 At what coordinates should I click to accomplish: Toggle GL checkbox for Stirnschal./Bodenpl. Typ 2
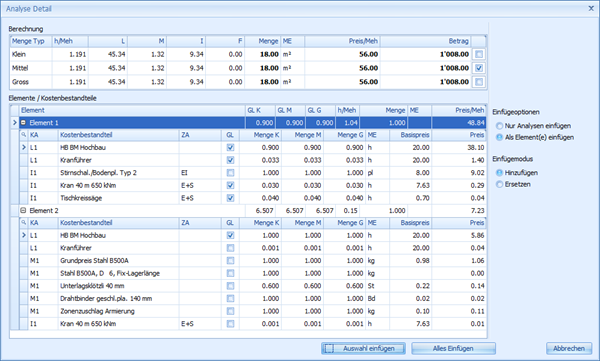point(230,173)
